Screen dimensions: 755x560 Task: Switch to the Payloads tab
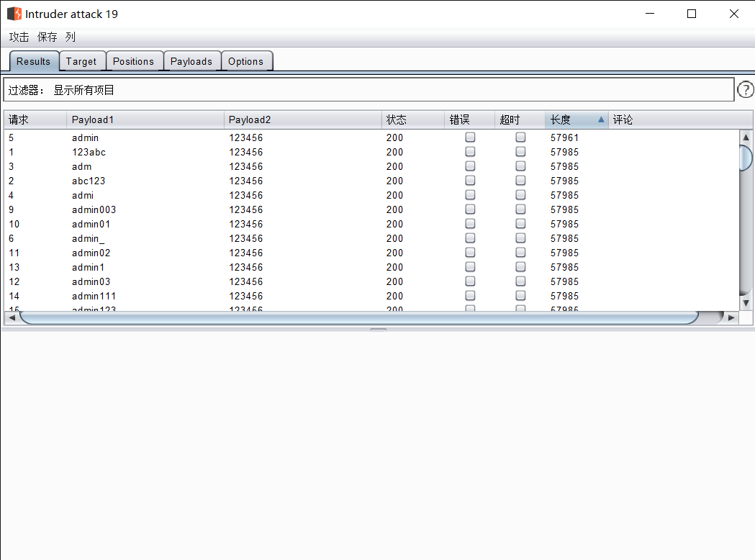(x=191, y=61)
